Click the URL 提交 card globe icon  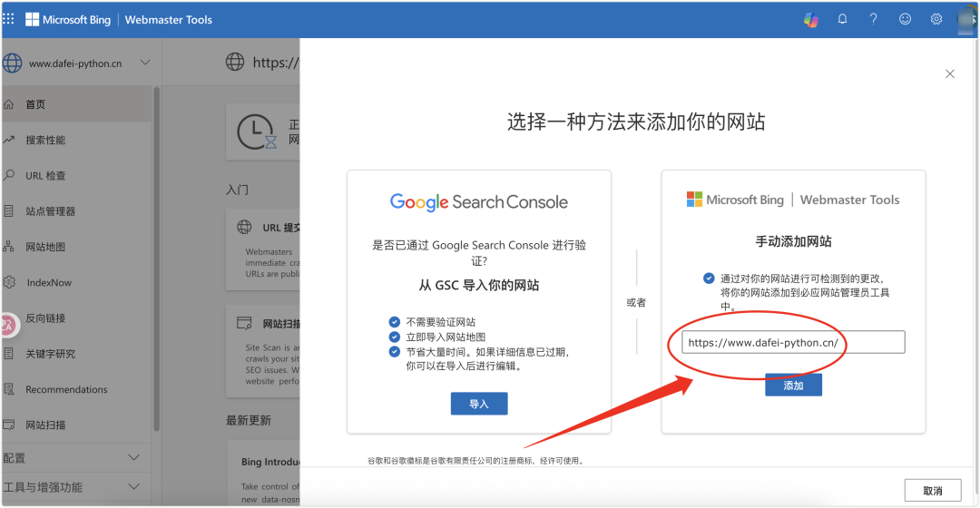point(244,227)
